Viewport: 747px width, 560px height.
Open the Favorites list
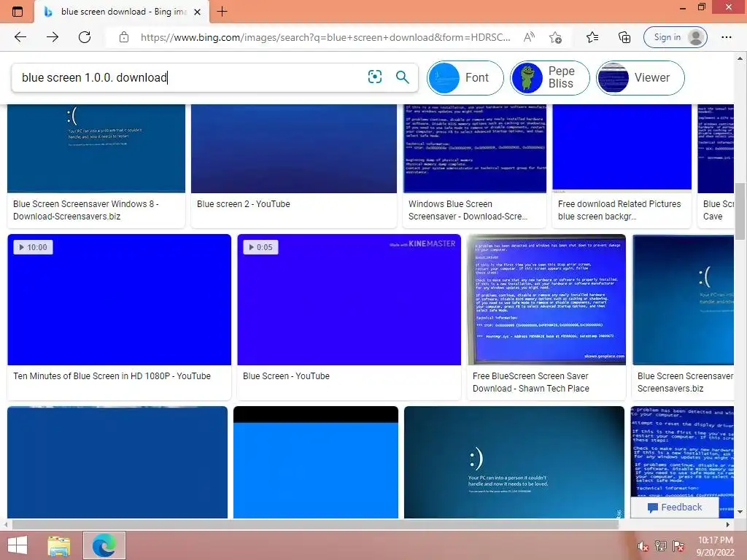tap(592, 37)
